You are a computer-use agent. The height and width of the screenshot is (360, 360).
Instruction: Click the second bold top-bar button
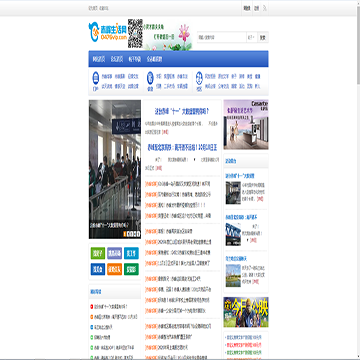(256, 8)
